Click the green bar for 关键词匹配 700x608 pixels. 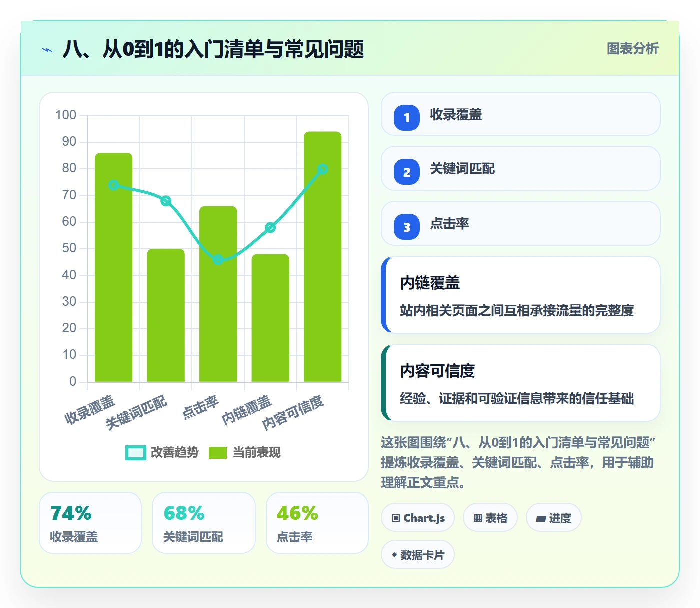pos(166,315)
